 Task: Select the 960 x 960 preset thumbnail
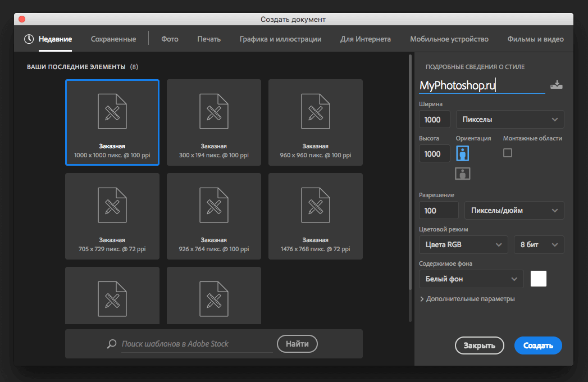316,122
